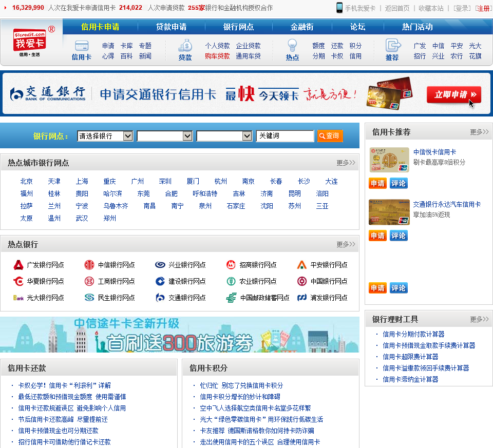Open the third empty dropdown before 关键词 field
The height and width of the screenshot is (448, 493).
[224, 136]
